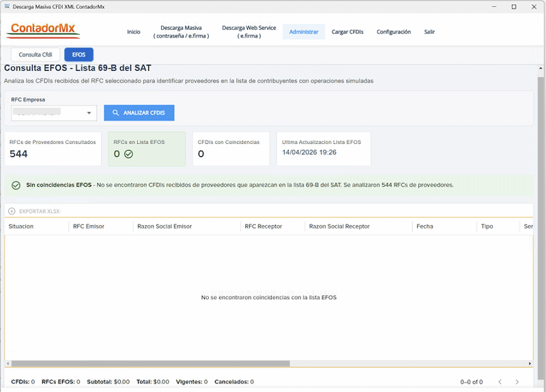
Task: Select the EFOS tab
Action: click(78, 55)
